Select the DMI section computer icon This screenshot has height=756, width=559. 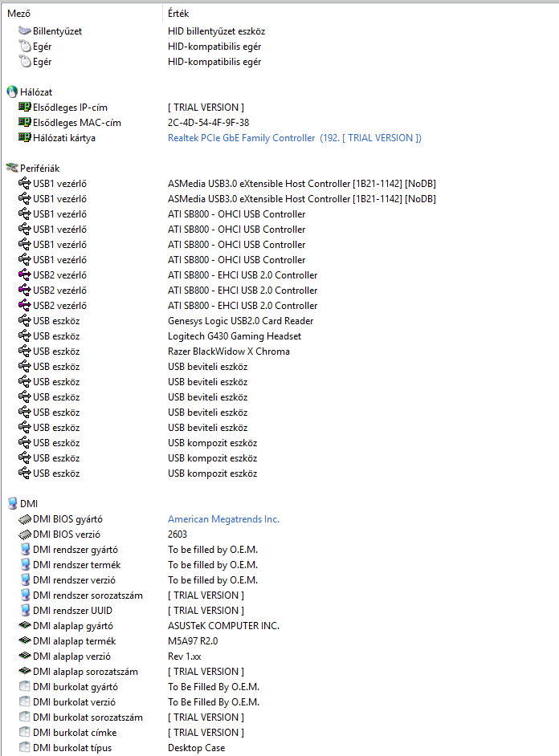tap(13, 503)
